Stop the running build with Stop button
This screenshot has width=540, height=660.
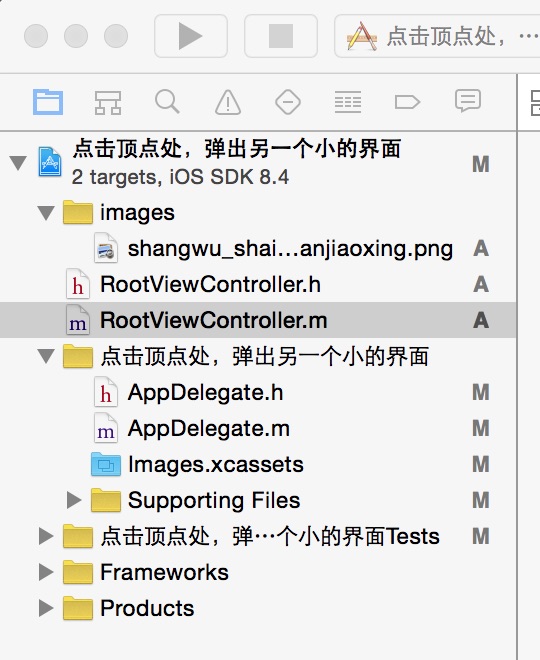(281, 36)
